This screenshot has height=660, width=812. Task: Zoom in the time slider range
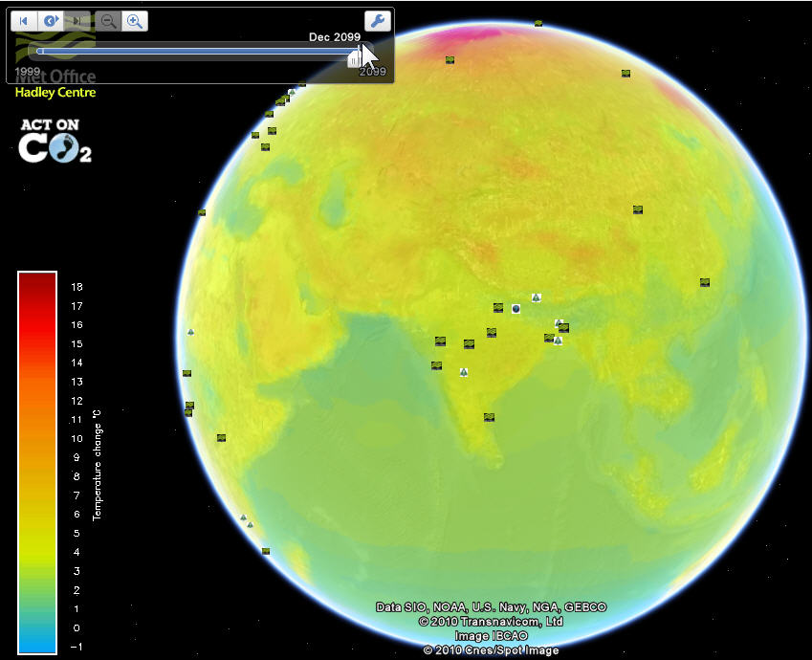coord(135,21)
